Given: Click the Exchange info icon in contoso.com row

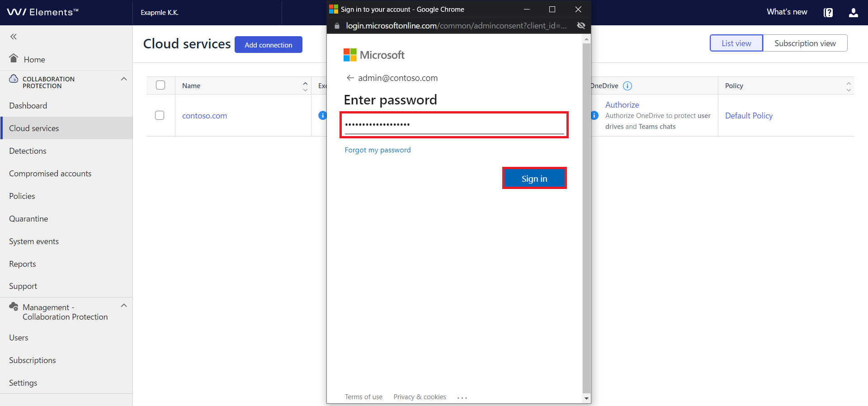Looking at the screenshot, I should (x=322, y=115).
